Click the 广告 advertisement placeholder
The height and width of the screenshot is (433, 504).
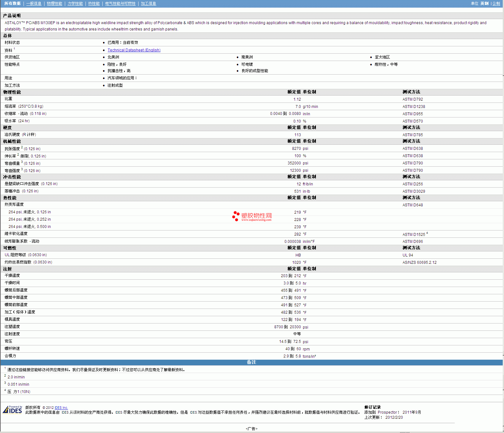click(251, 429)
